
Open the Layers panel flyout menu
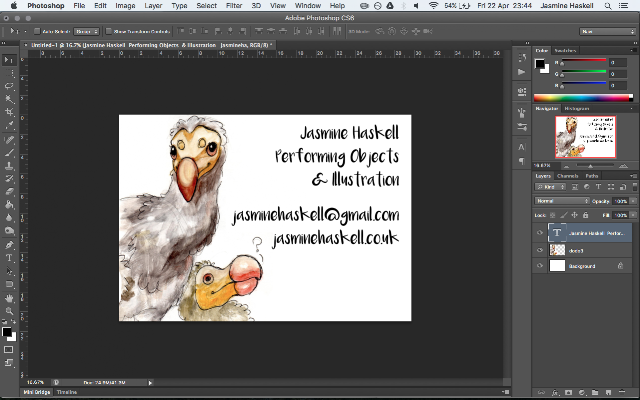(632, 176)
